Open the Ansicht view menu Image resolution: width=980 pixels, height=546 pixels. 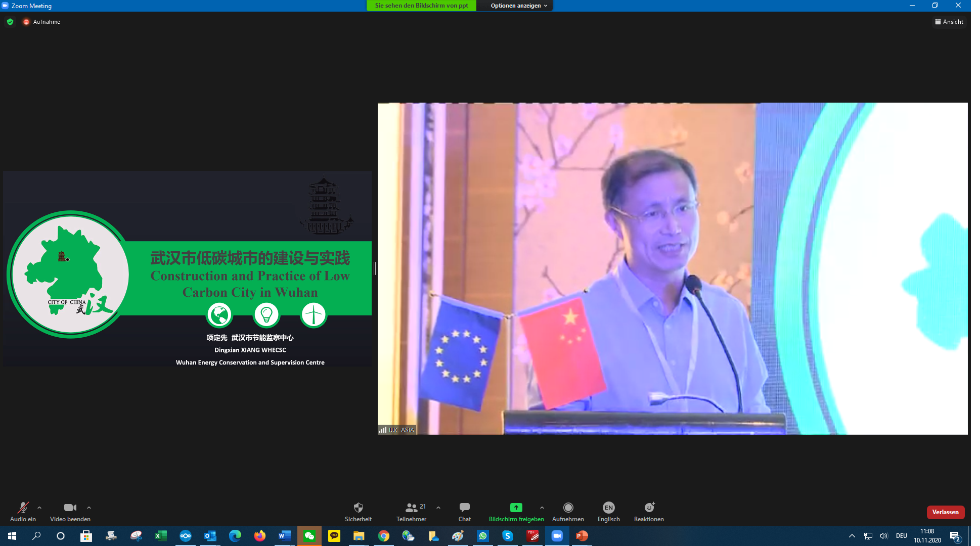(x=949, y=22)
